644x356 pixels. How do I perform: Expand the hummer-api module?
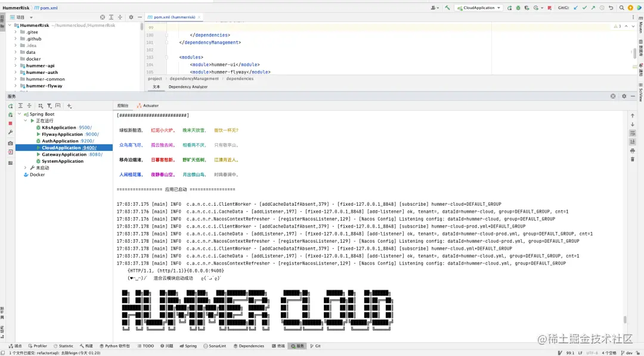point(16,66)
